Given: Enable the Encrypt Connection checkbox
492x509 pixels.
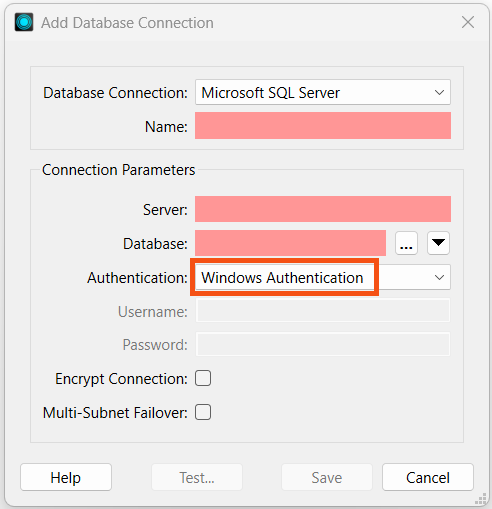Looking at the screenshot, I should tap(203, 378).
